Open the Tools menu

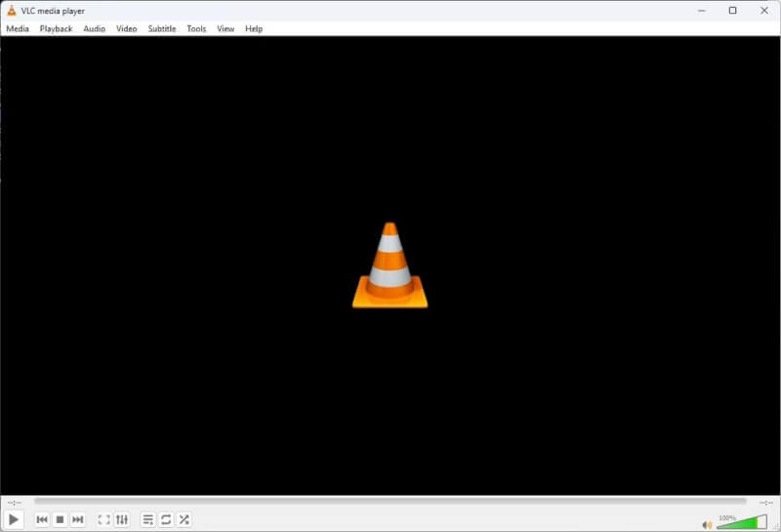(196, 29)
